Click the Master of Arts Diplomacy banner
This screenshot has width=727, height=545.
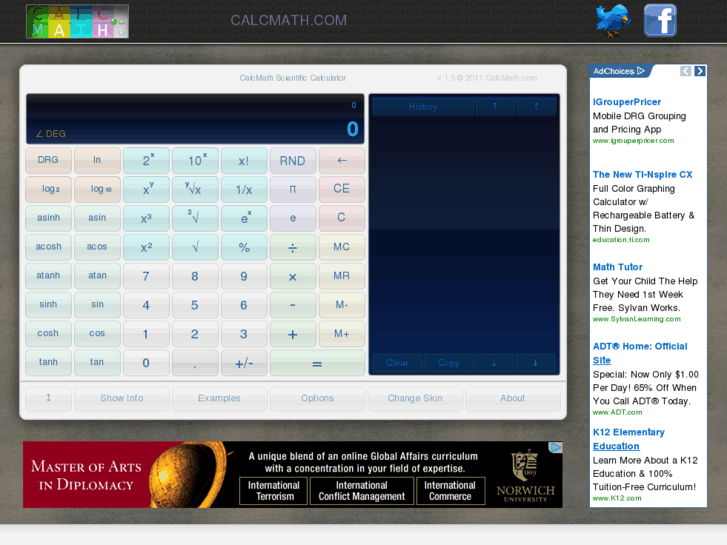tap(293, 474)
